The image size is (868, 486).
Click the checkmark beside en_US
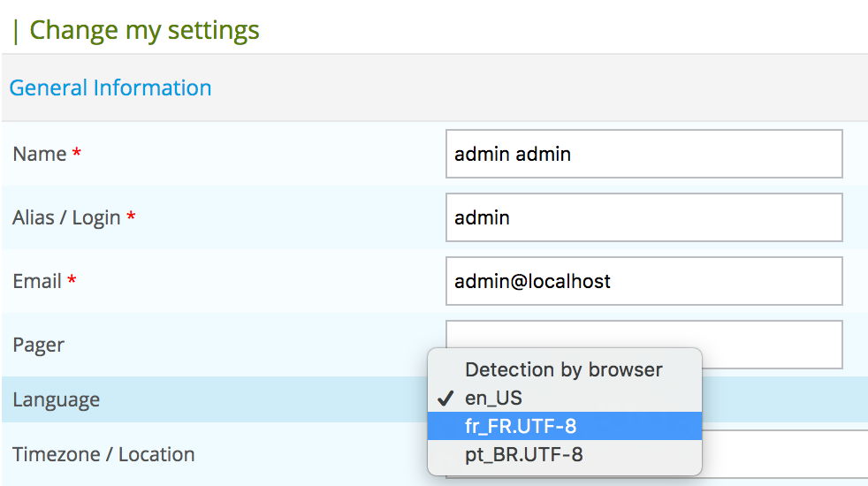[445, 398]
